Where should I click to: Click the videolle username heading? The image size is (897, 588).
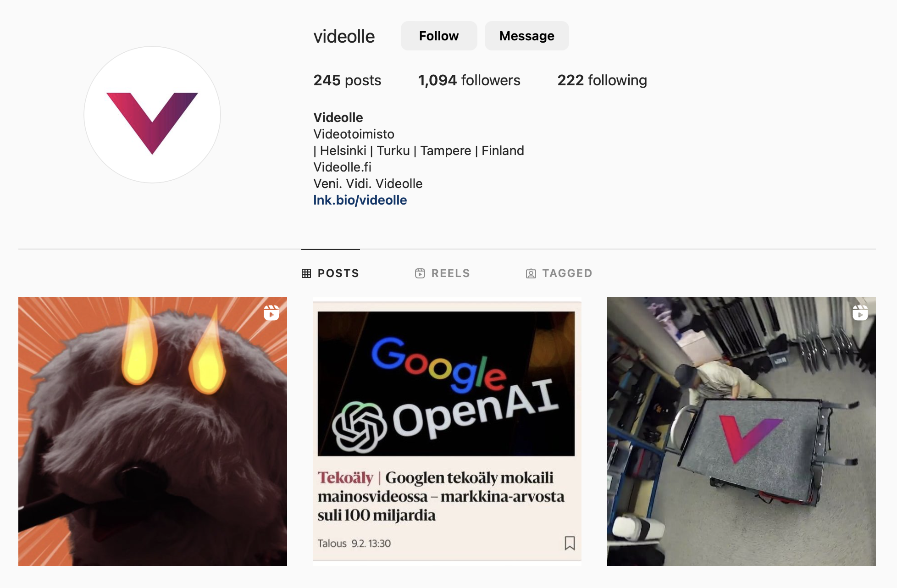pos(344,36)
